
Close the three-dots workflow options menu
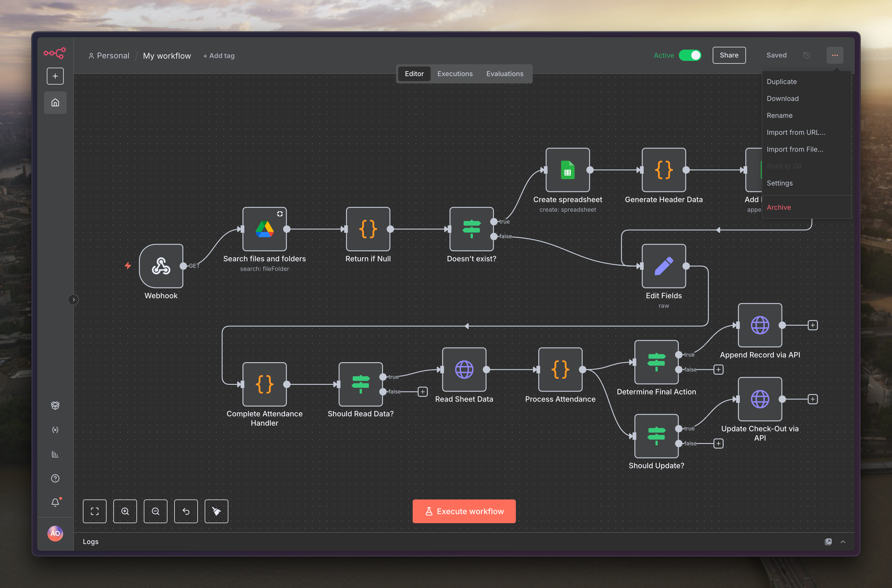click(835, 55)
